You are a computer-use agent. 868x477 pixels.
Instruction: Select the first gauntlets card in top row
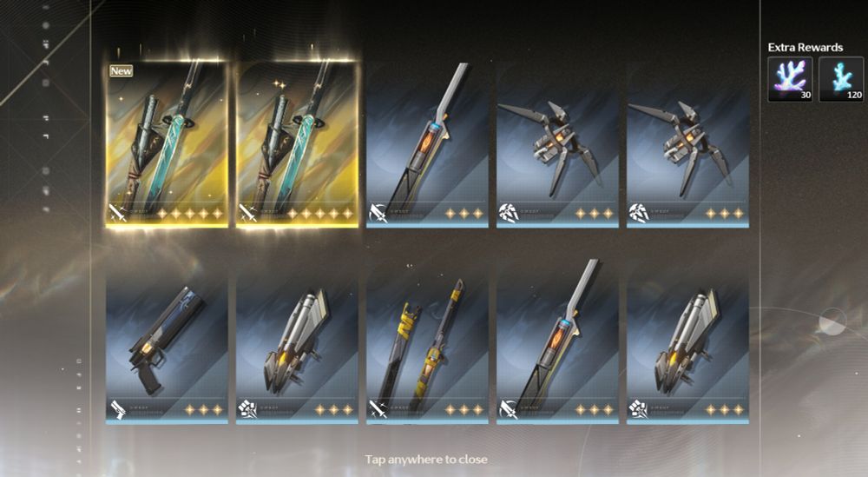pyautogui.click(x=557, y=144)
